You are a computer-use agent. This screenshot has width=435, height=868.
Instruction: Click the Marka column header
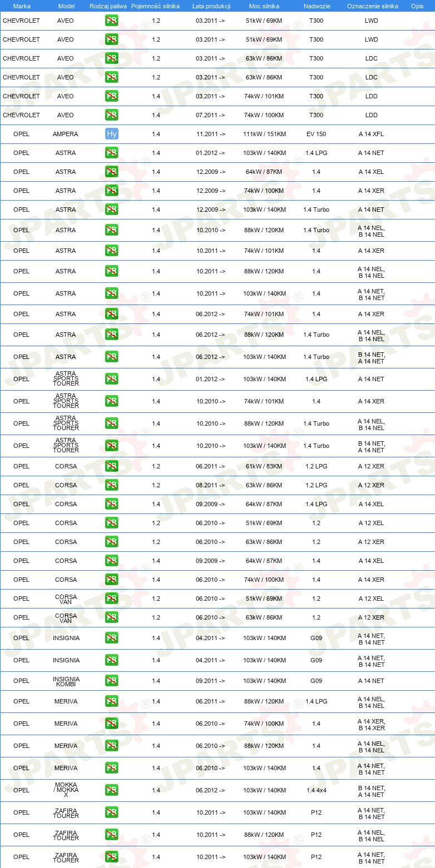(22, 6)
